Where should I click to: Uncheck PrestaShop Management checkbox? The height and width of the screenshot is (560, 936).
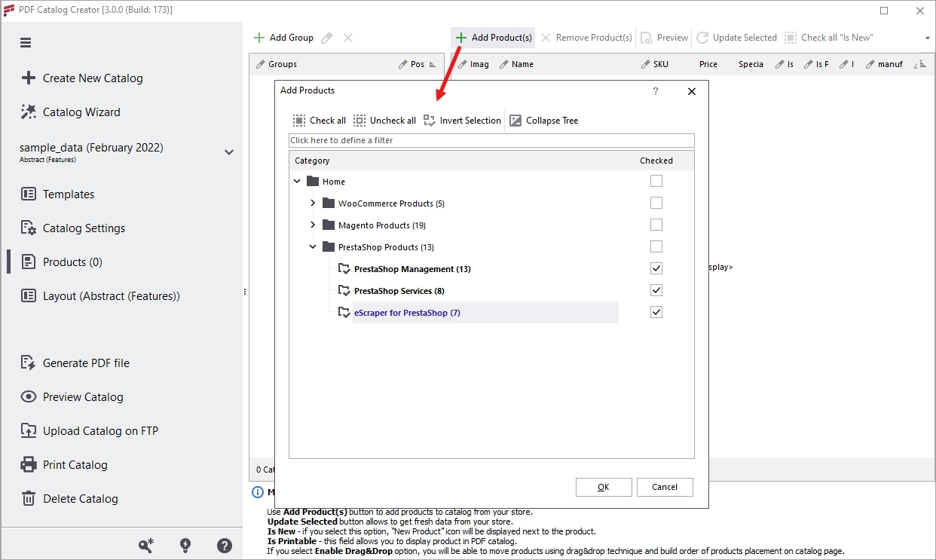coord(656,269)
